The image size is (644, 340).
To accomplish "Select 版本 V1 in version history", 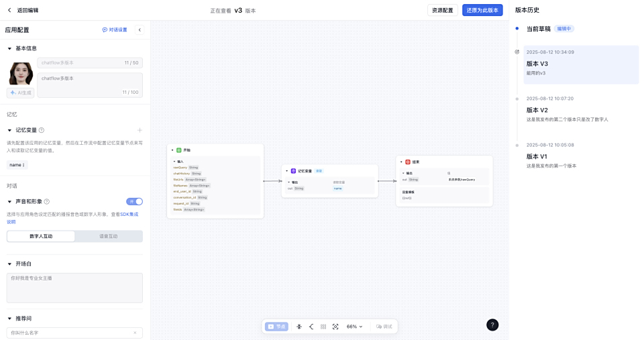I will [x=537, y=156].
